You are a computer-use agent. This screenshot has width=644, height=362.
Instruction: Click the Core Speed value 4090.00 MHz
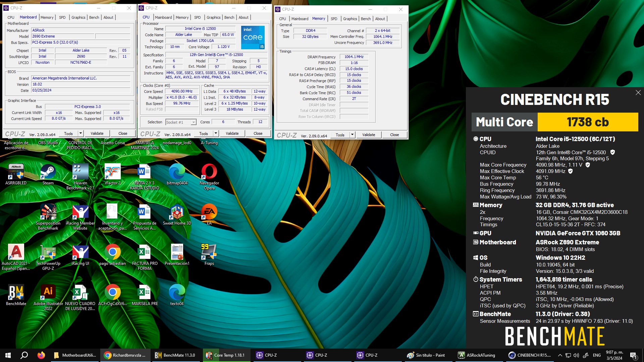click(182, 91)
